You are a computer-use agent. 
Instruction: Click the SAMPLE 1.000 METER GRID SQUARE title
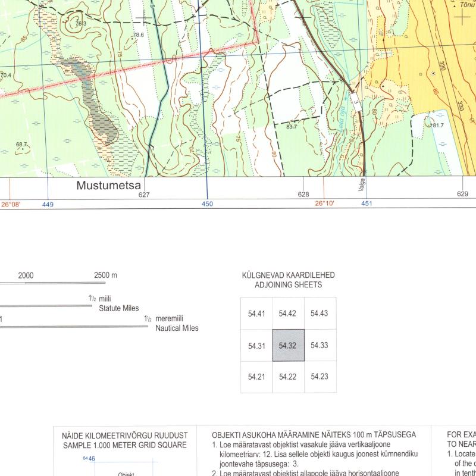coord(123,445)
